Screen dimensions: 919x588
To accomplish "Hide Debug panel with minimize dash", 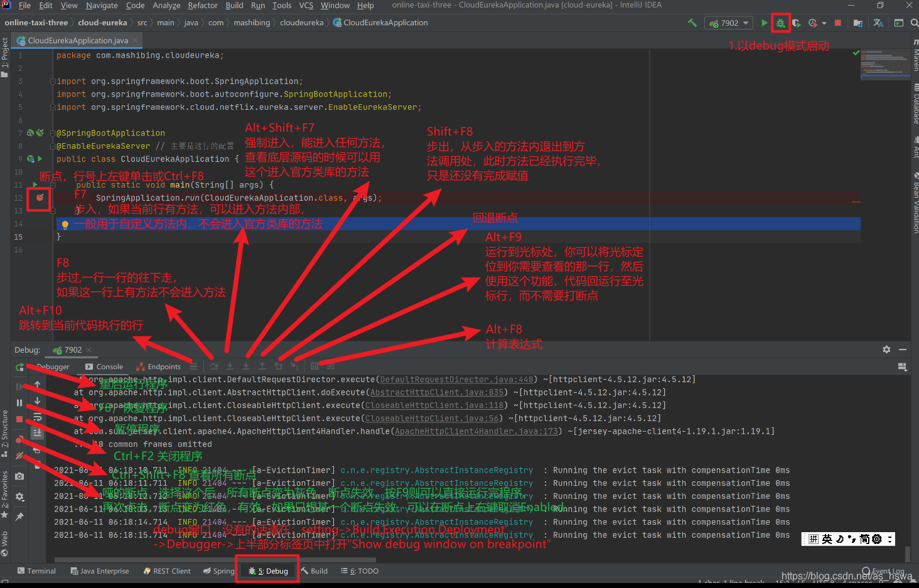I will click(x=903, y=350).
